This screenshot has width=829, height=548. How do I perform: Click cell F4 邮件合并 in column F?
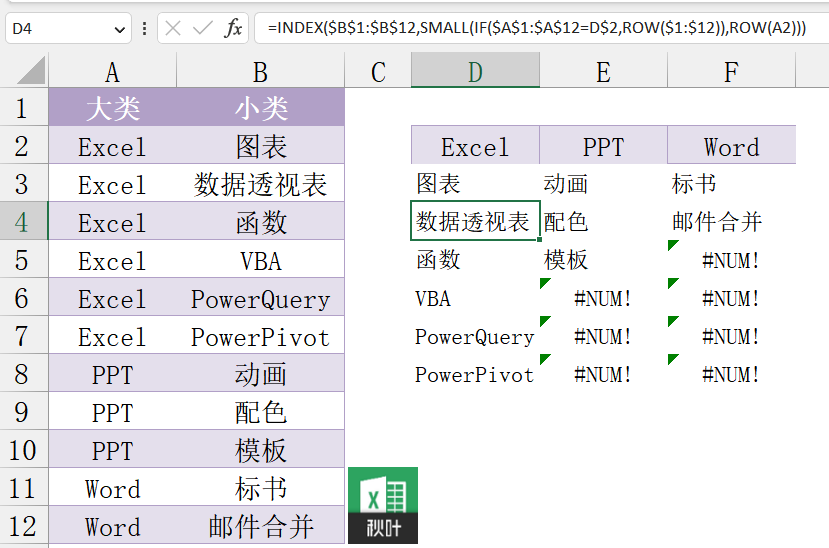pos(731,221)
